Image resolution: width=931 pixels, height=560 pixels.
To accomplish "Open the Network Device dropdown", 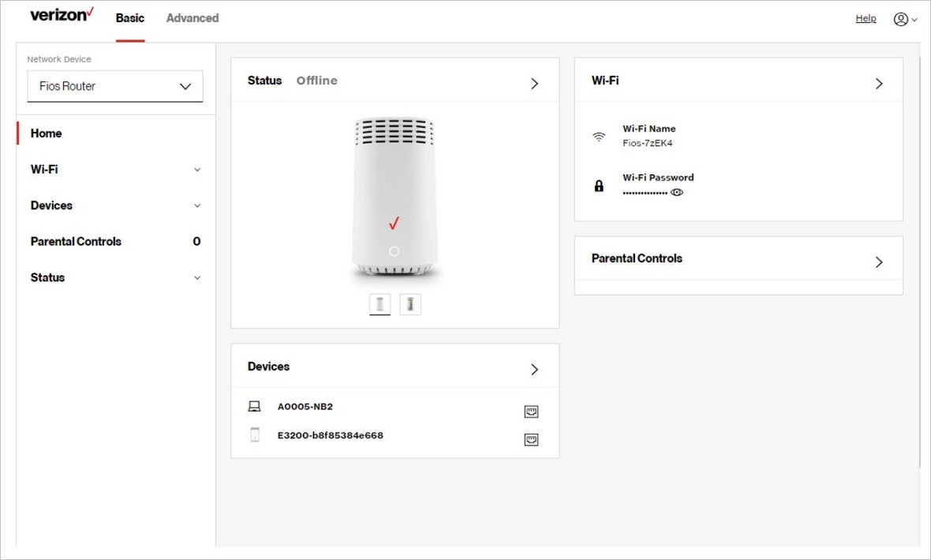I will [114, 86].
